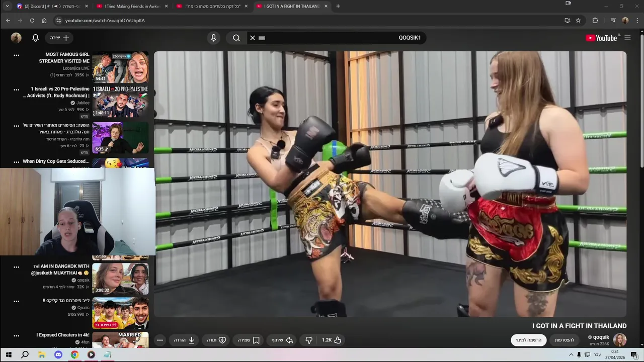This screenshot has width=644, height=362.
Task: Click the main video player
Action: click(x=390, y=184)
